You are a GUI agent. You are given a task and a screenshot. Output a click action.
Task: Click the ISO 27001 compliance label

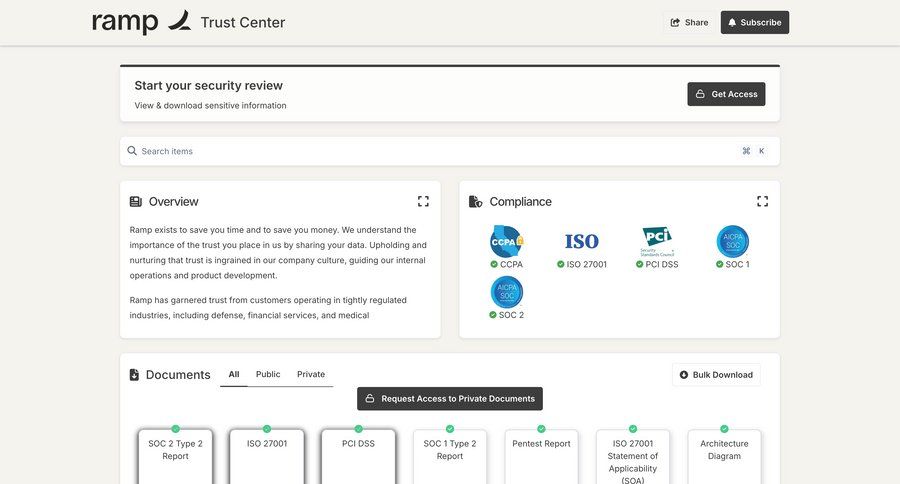(587, 265)
